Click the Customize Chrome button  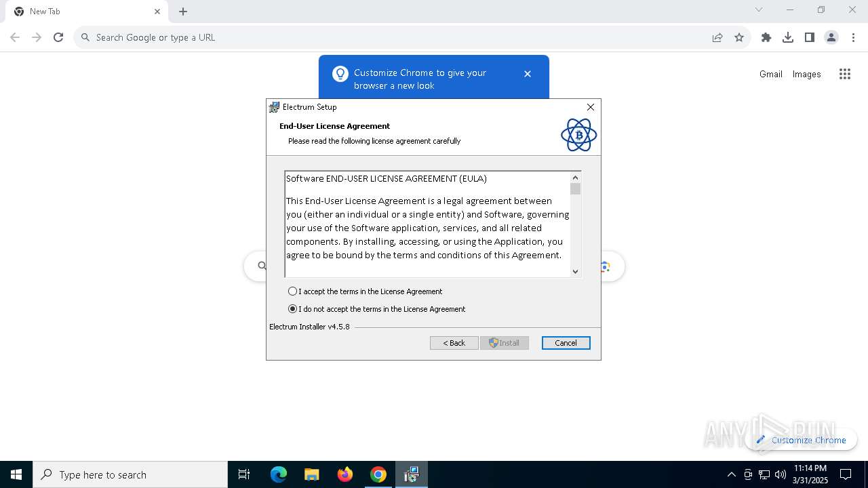[x=802, y=440]
